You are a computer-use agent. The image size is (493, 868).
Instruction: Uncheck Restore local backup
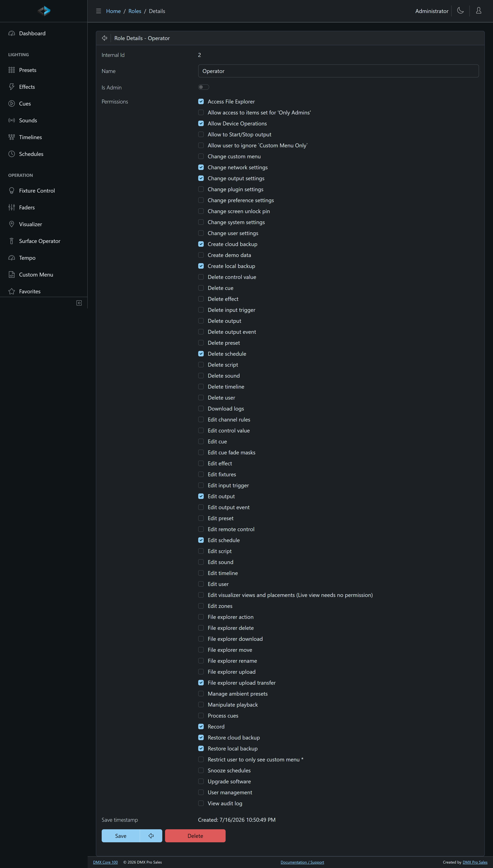click(201, 748)
